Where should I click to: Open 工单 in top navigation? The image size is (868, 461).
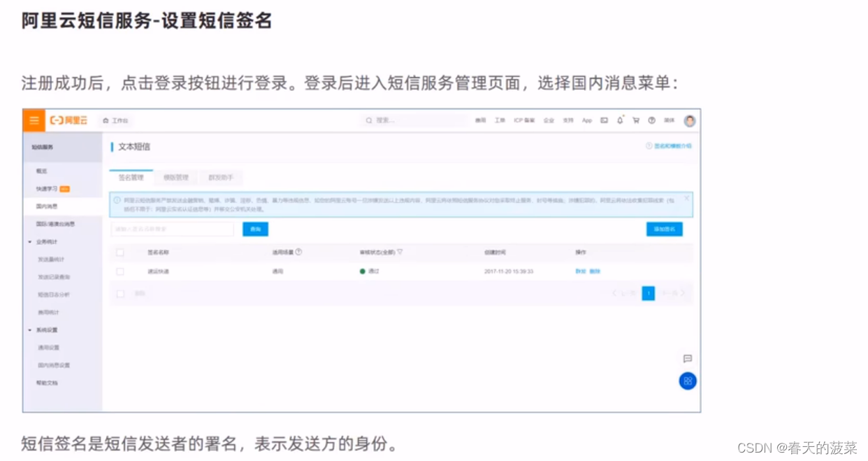(x=499, y=120)
